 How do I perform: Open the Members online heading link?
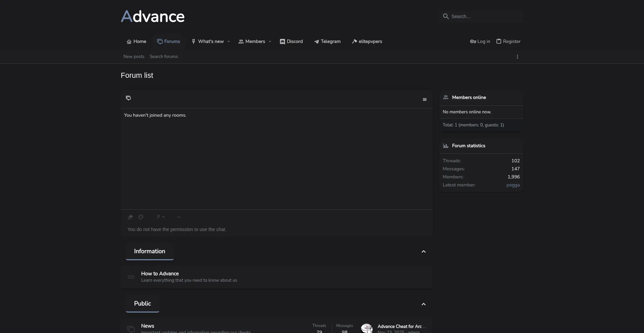point(469,98)
